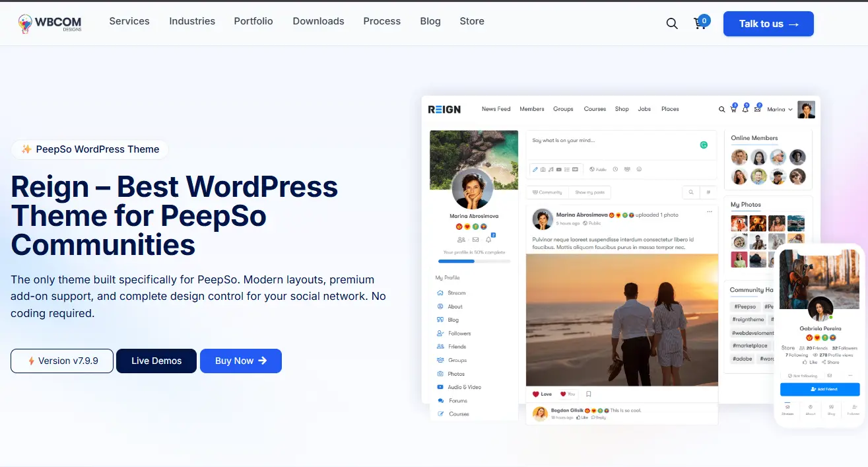This screenshot has width=868, height=467.
Task: Click the Love heart reaction
Action: 541,394
